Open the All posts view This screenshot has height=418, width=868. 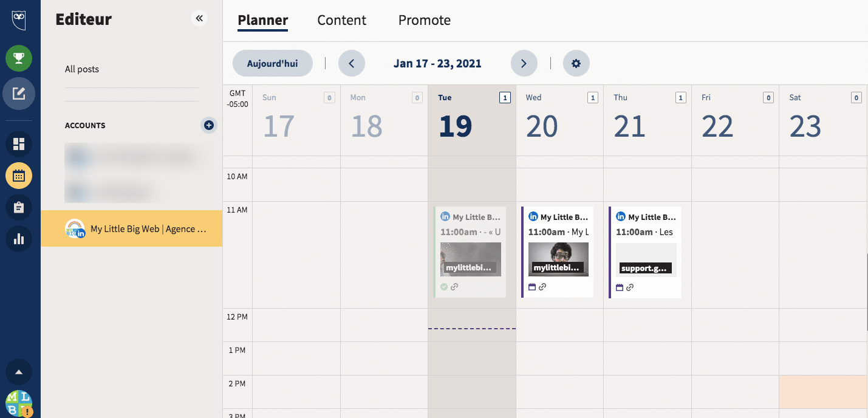point(81,69)
